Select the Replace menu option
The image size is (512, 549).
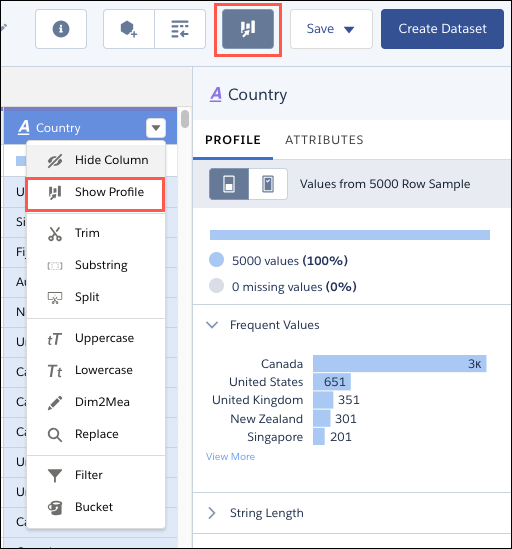click(96, 434)
